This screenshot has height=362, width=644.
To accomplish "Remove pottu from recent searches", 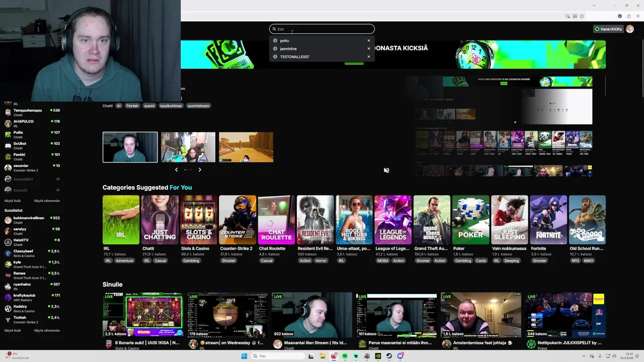I will coord(369,41).
